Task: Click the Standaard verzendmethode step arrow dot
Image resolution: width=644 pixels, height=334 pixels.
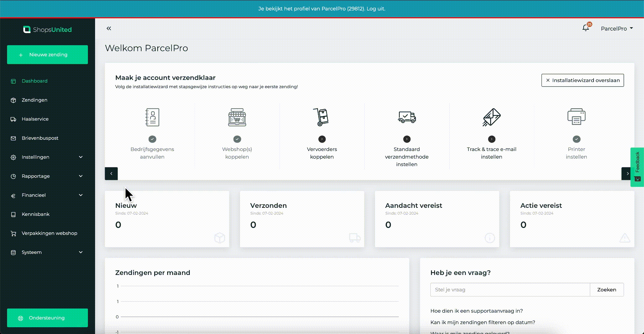Action: point(407,139)
